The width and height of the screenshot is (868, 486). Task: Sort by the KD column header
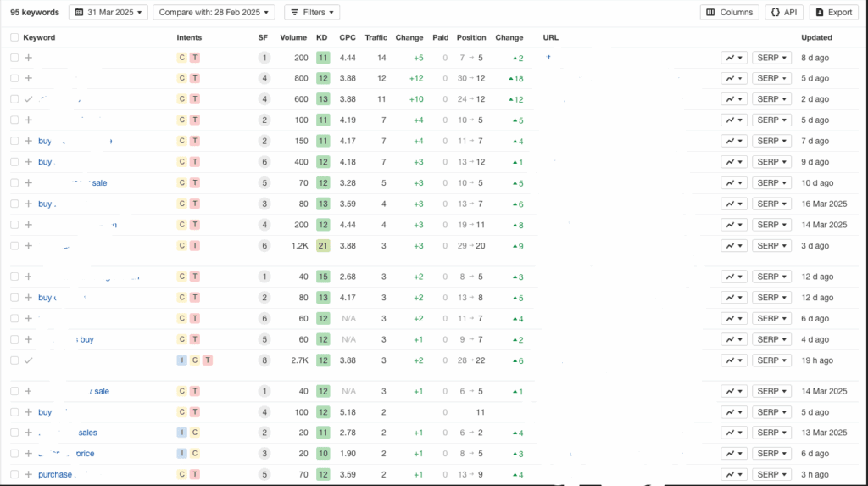tap(321, 37)
